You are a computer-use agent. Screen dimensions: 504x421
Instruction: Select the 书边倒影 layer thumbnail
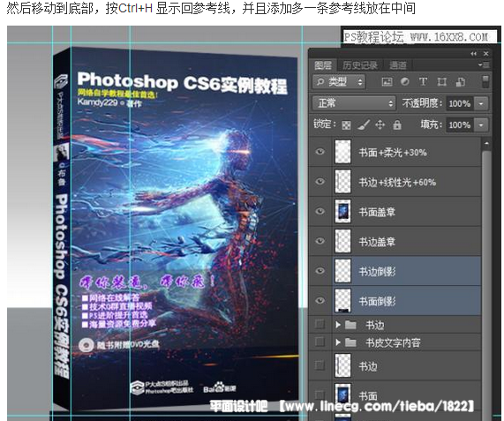(x=342, y=271)
